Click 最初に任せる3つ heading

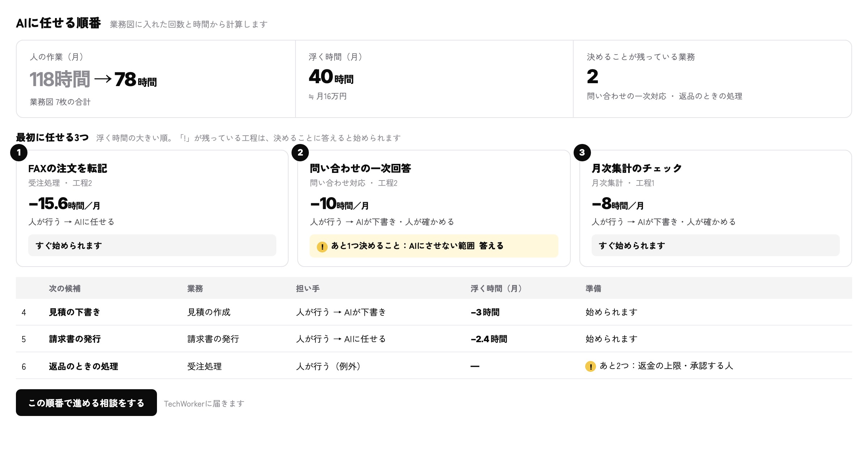point(52,137)
